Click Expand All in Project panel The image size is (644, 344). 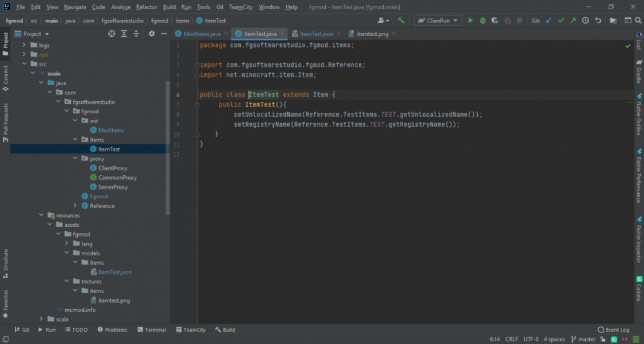(124, 33)
